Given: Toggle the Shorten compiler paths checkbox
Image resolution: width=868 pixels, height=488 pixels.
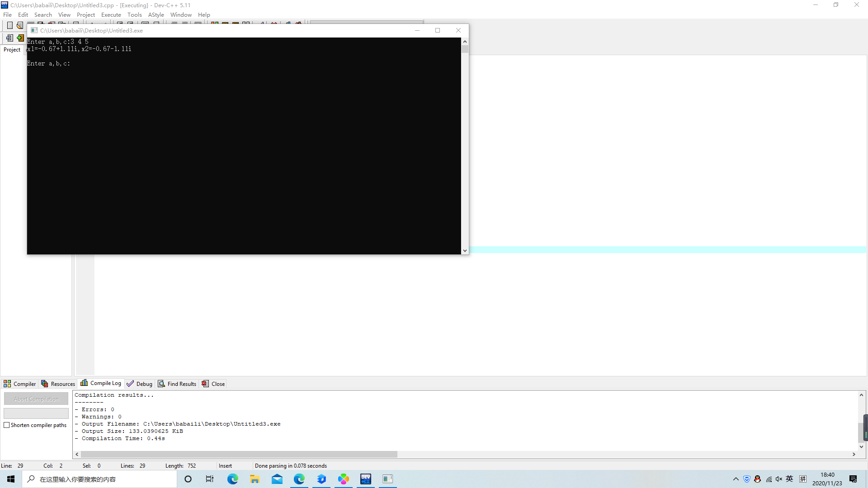Looking at the screenshot, I should 7,425.
